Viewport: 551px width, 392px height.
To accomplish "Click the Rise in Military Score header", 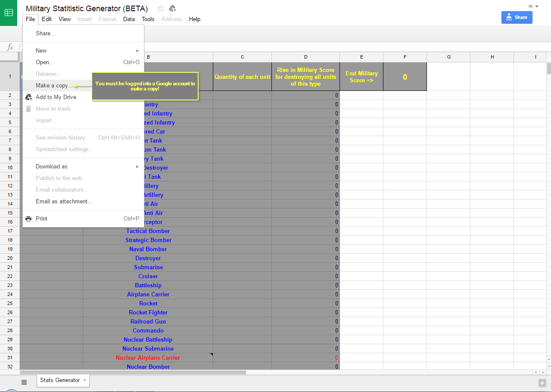I will click(x=306, y=77).
